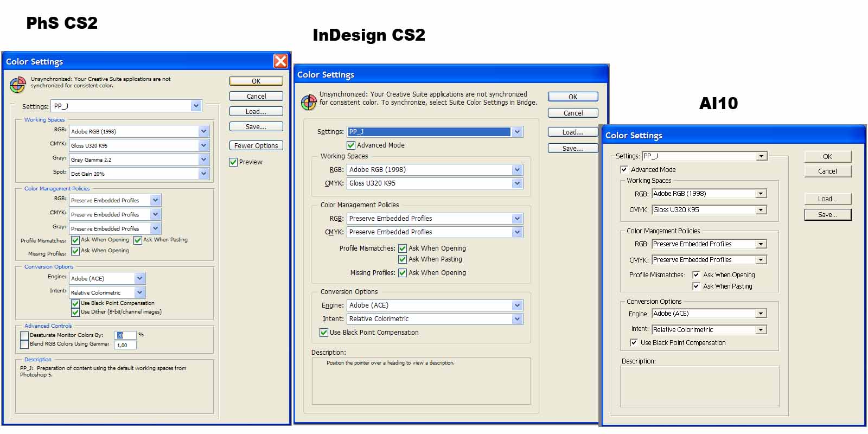
Task: Toggle InDesign Use Black Point Compensation
Action: coord(324,333)
